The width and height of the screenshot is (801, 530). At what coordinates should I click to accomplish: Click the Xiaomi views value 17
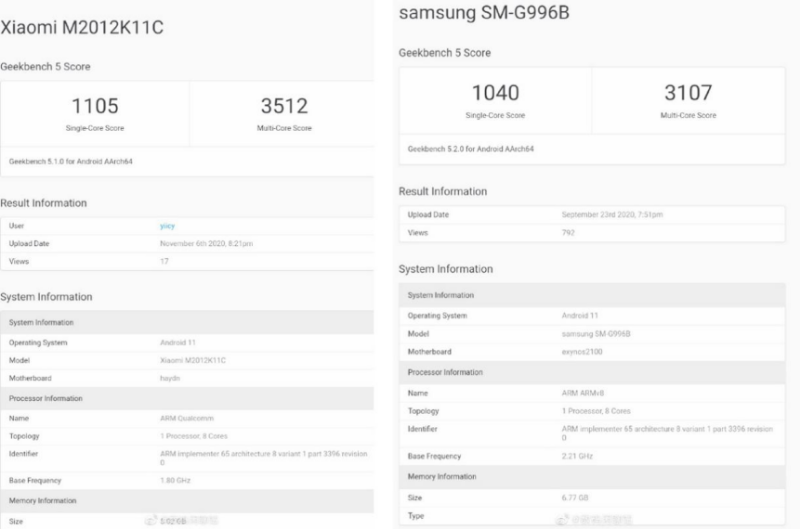tap(164, 261)
